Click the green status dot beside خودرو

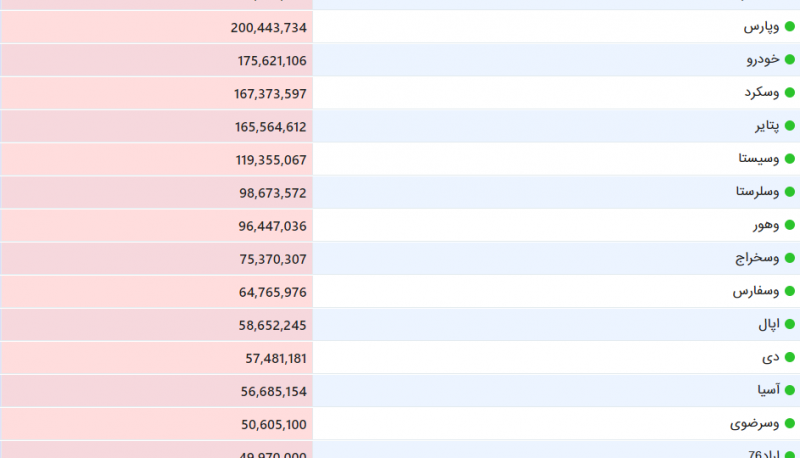(790, 60)
